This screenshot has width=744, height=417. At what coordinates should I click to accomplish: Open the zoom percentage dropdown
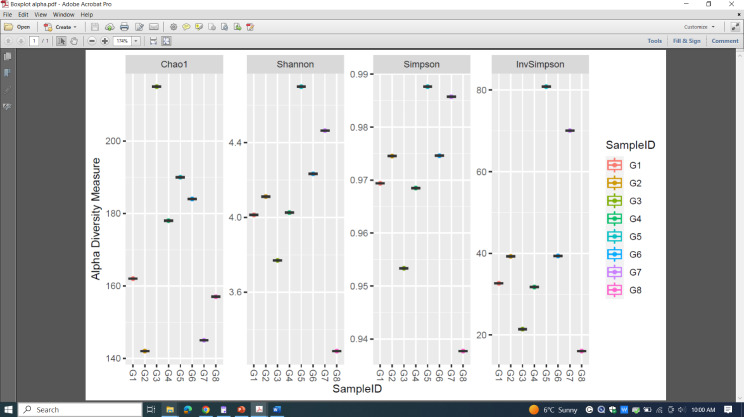pos(136,41)
